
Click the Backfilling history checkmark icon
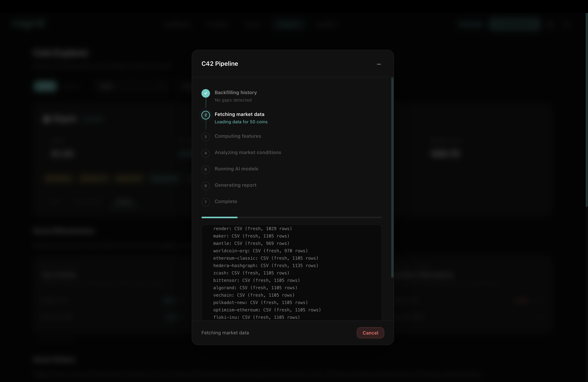[206, 93]
